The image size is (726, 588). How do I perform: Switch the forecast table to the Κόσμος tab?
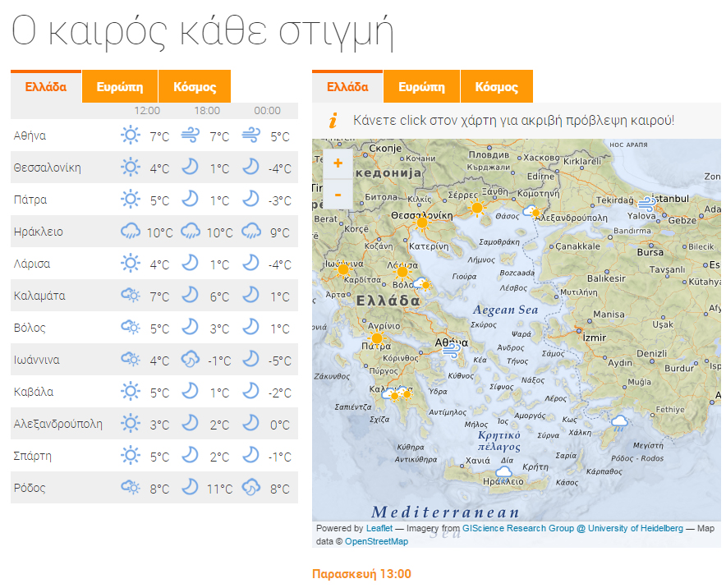[x=195, y=87]
